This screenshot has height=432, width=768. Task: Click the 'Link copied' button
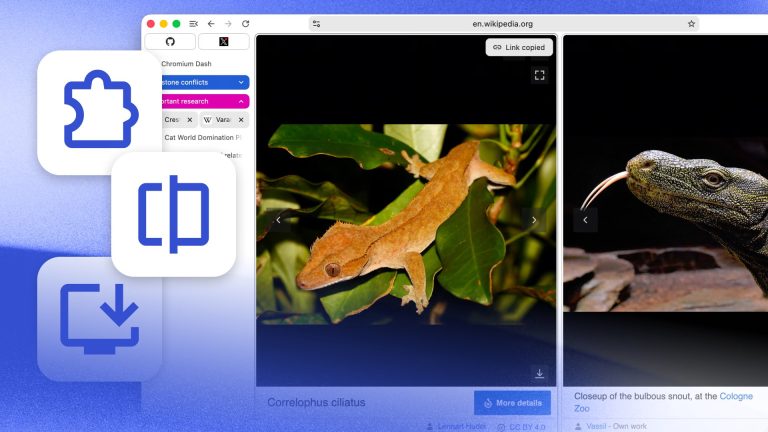point(519,47)
